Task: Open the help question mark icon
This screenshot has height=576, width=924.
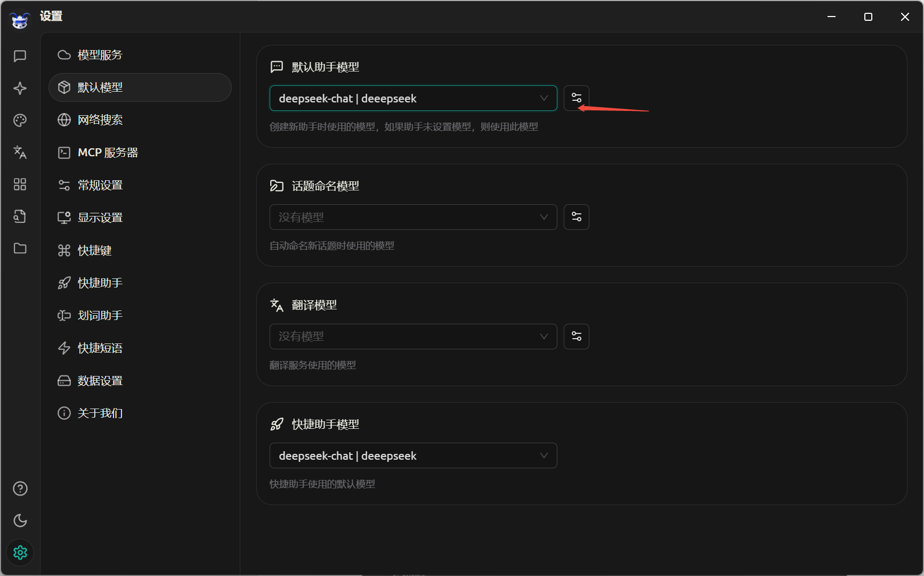Action: click(20, 489)
